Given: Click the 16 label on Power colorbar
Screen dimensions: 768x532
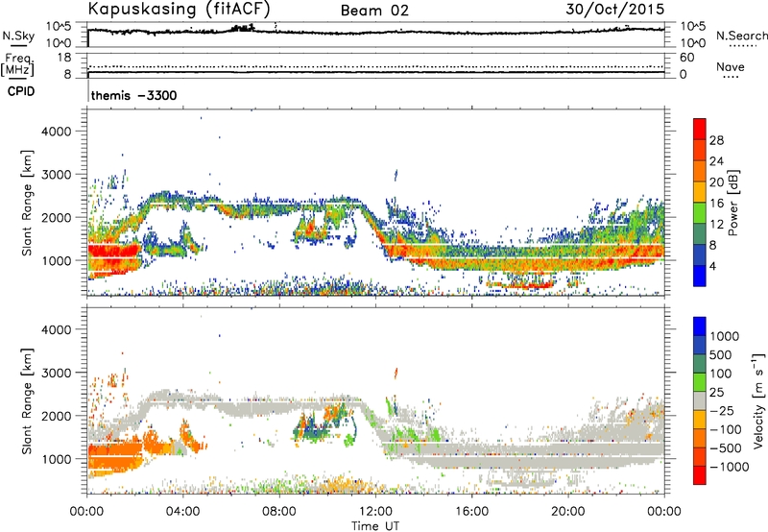Looking at the screenshot, I should coord(716,204).
